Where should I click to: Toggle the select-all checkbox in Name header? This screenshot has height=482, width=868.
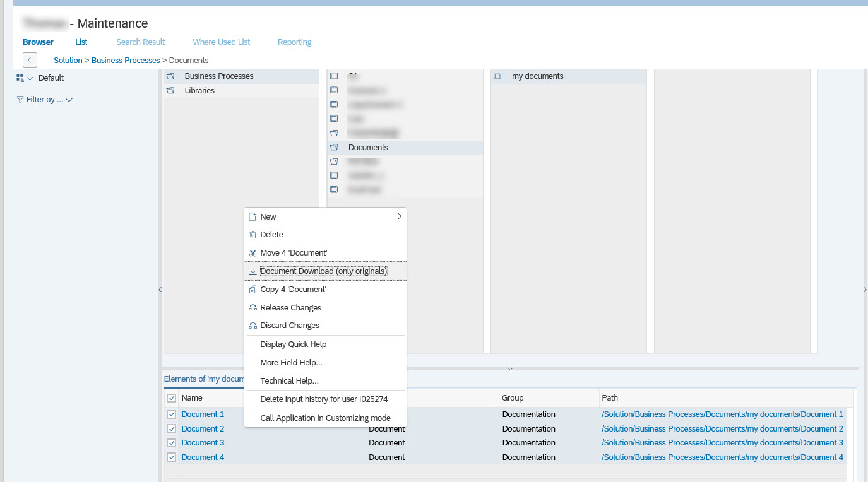tap(171, 398)
